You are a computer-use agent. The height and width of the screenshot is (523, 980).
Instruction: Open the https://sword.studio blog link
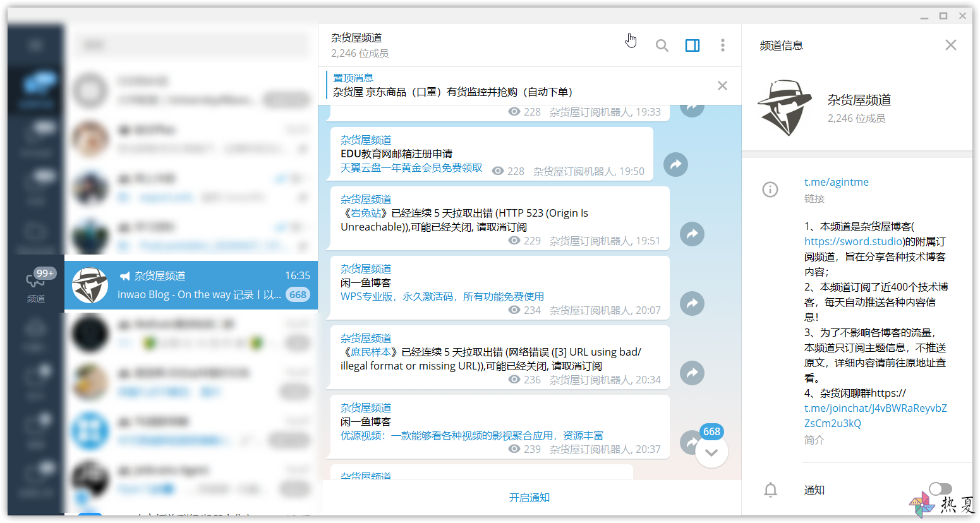854,241
